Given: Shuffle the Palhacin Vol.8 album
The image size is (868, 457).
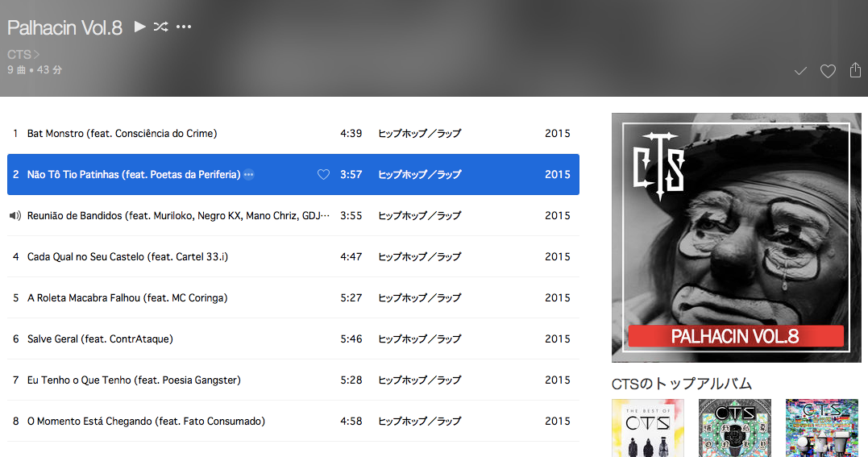Looking at the screenshot, I should pyautogui.click(x=161, y=27).
